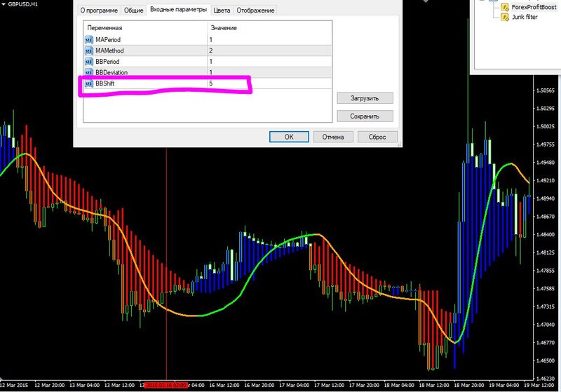Edit the BBPeriod value cell
561x392 pixels.
pos(270,62)
